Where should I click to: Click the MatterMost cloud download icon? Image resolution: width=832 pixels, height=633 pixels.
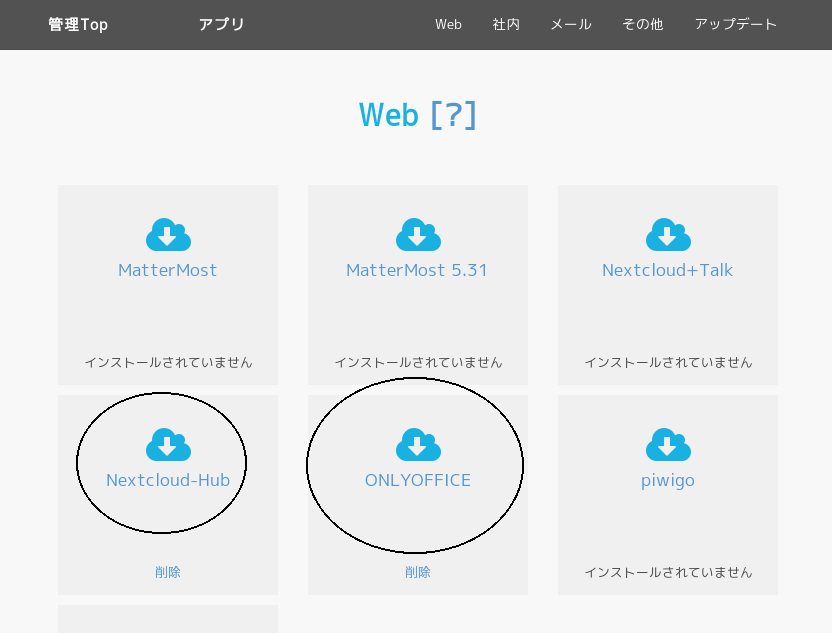(x=168, y=235)
